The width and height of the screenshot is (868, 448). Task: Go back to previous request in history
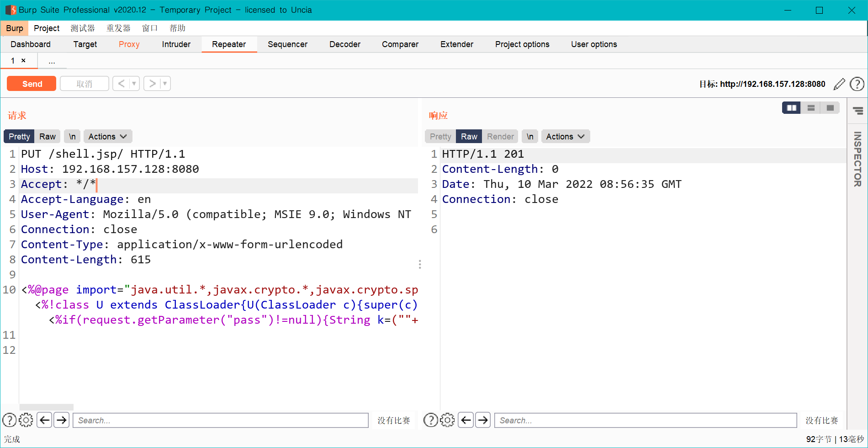[121, 84]
